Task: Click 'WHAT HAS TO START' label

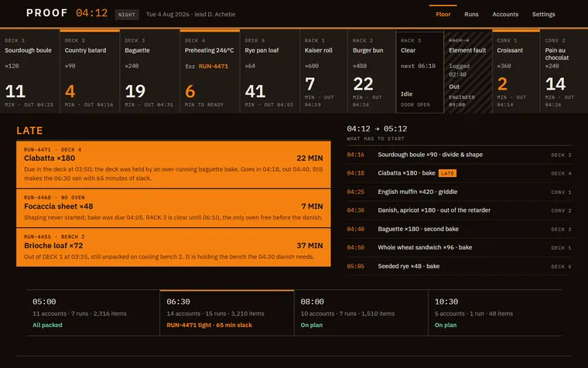Action: coord(375,138)
